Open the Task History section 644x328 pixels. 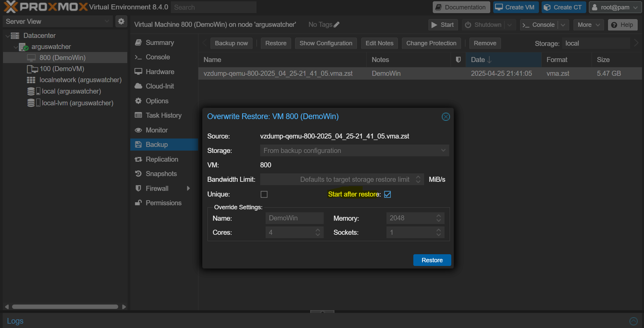(164, 115)
